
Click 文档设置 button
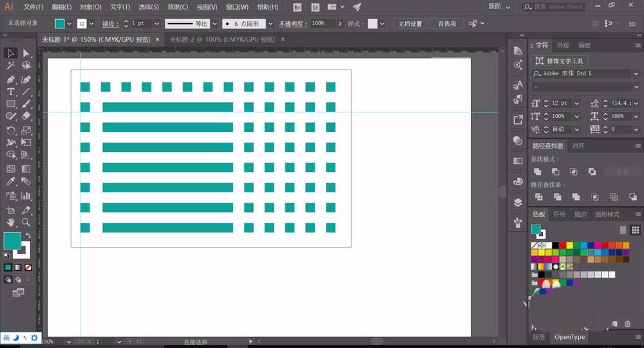410,24
